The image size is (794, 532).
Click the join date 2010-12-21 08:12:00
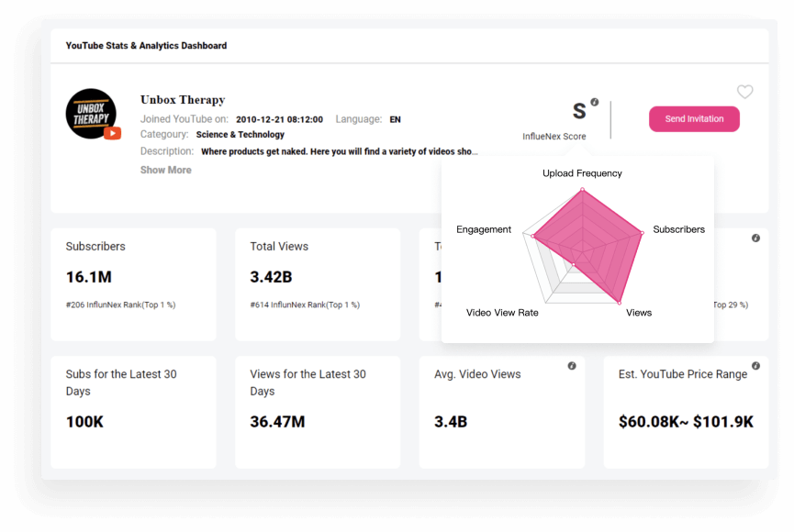pos(280,119)
